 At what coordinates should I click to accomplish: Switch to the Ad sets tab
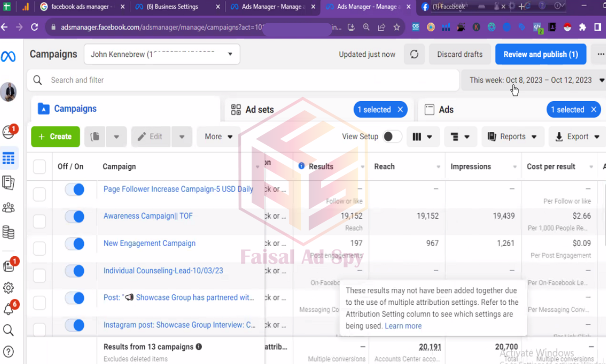pos(259,110)
